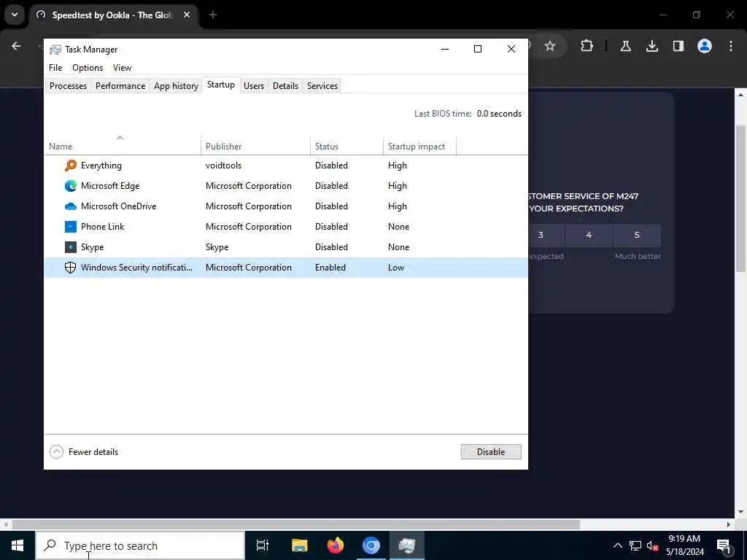Show hidden system tray icons
The width and height of the screenshot is (747, 560).
pos(617,545)
